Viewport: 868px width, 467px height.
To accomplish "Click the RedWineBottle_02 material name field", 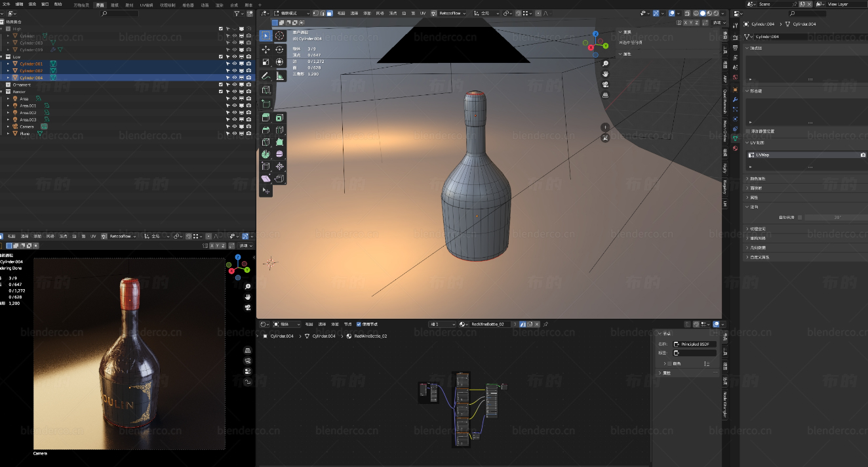I will click(489, 324).
